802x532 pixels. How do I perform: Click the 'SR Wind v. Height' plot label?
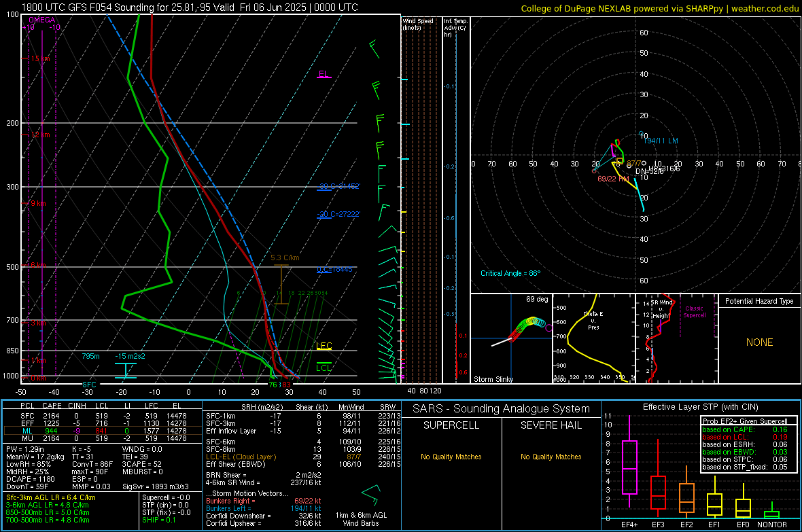click(662, 309)
